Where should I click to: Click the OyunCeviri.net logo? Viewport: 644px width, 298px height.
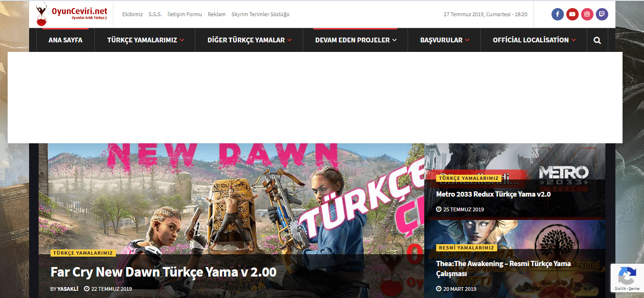pyautogui.click(x=72, y=14)
